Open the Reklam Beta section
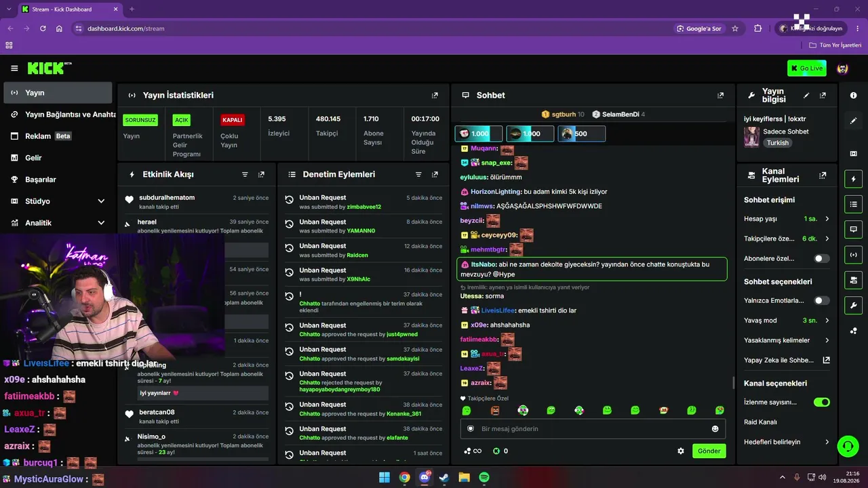The image size is (868, 488). point(58,136)
